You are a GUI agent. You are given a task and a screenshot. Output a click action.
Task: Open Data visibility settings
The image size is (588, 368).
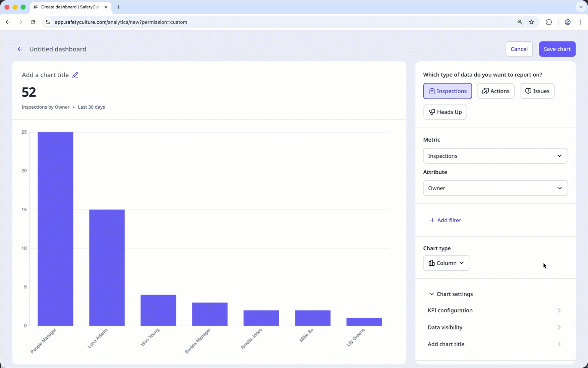495,327
